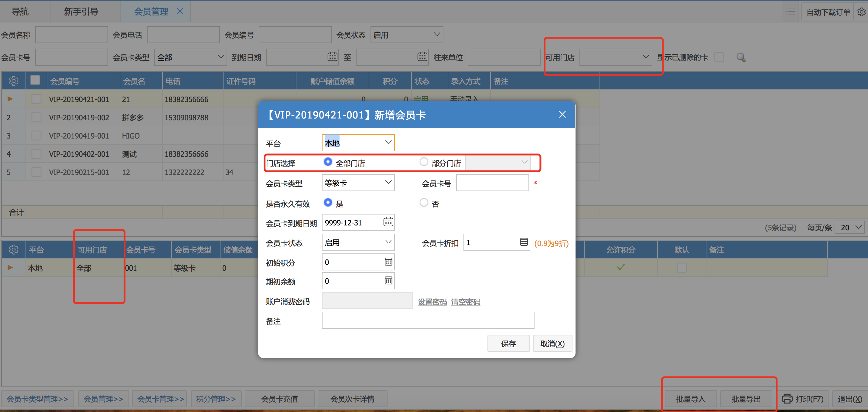Screen dimensions: 868x412
Task: Open member table column settings gear
Action: tap(13, 81)
